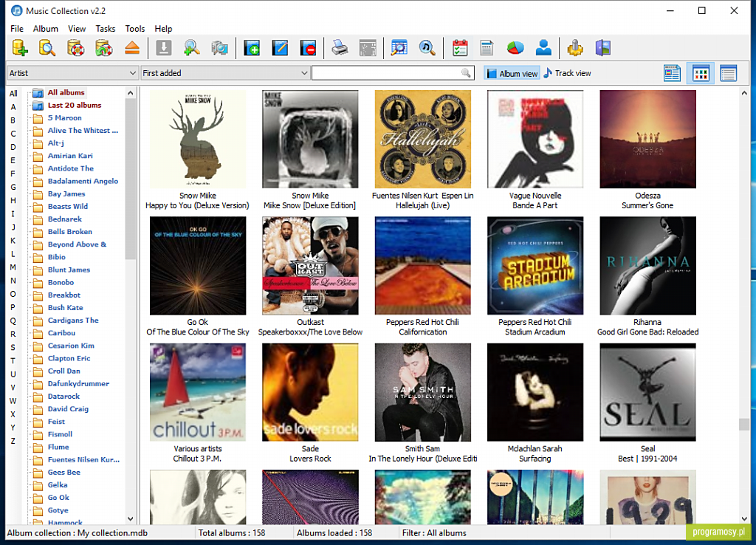The image size is (756, 545).
Task: Open the Help menu
Action: coord(163,29)
